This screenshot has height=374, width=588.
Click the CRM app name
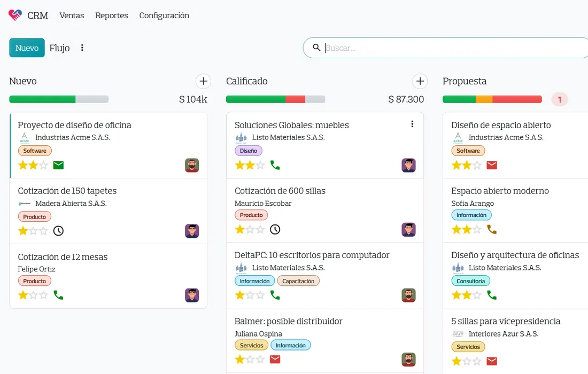(37, 15)
